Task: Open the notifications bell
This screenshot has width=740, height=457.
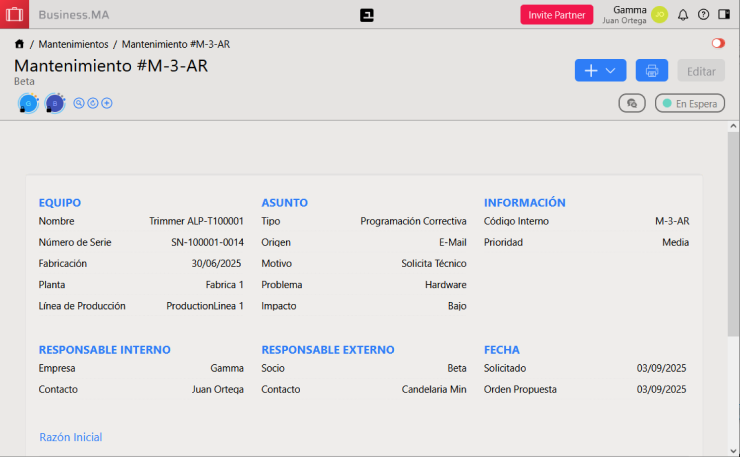Action: click(683, 15)
